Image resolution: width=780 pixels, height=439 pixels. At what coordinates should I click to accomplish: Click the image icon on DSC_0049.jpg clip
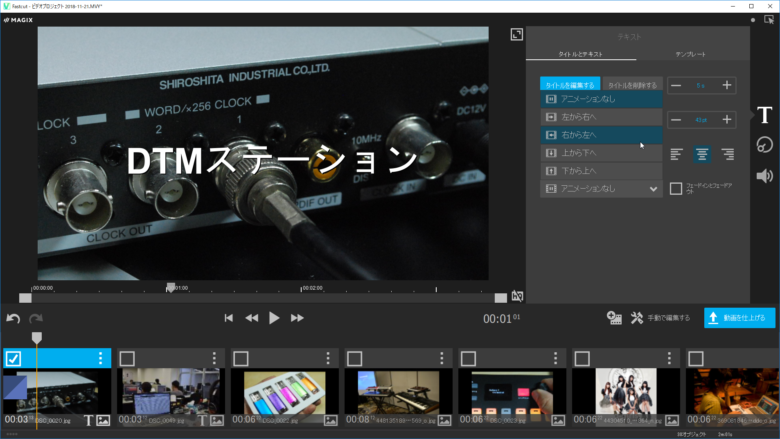(217, 421)
